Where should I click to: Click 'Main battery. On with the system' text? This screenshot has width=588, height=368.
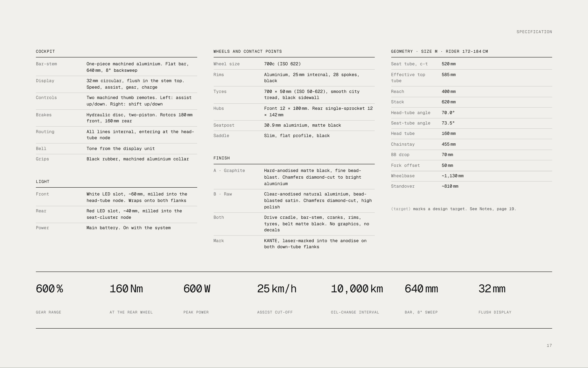[129, 228]
